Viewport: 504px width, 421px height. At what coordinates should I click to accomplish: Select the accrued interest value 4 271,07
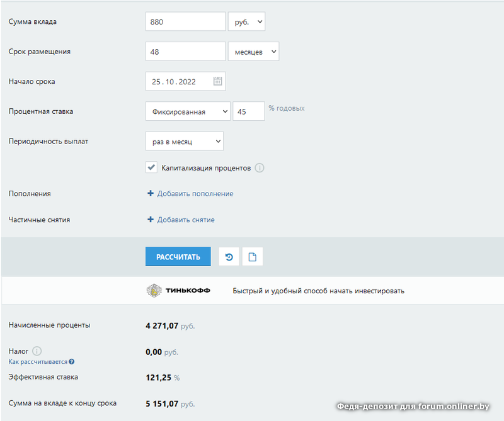[x=162, y=325]
